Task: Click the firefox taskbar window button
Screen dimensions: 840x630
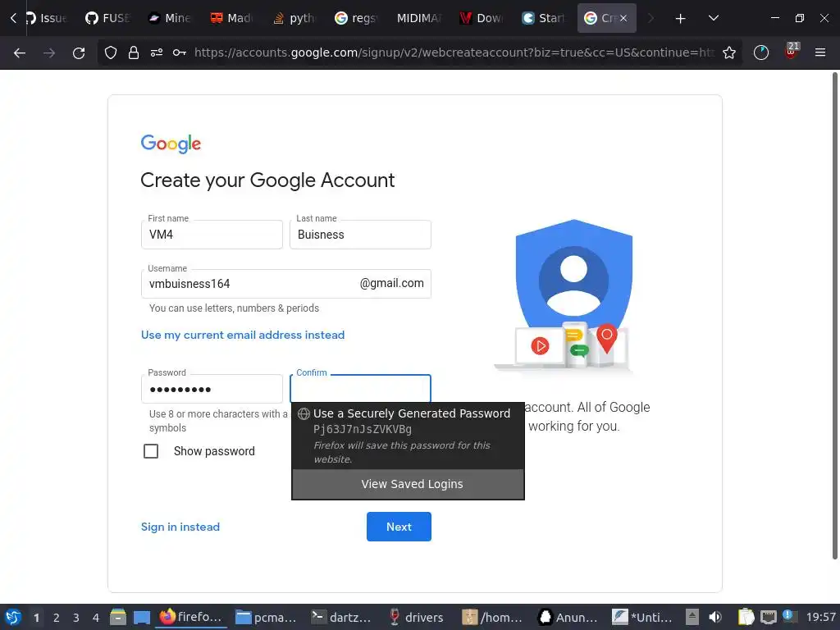Action: point(191,617)
